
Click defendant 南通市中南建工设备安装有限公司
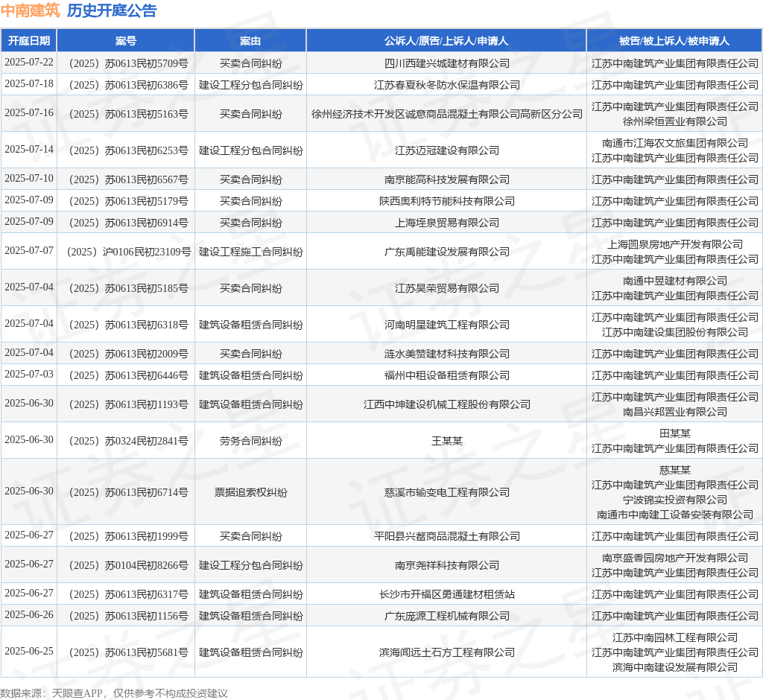[675, 515]
